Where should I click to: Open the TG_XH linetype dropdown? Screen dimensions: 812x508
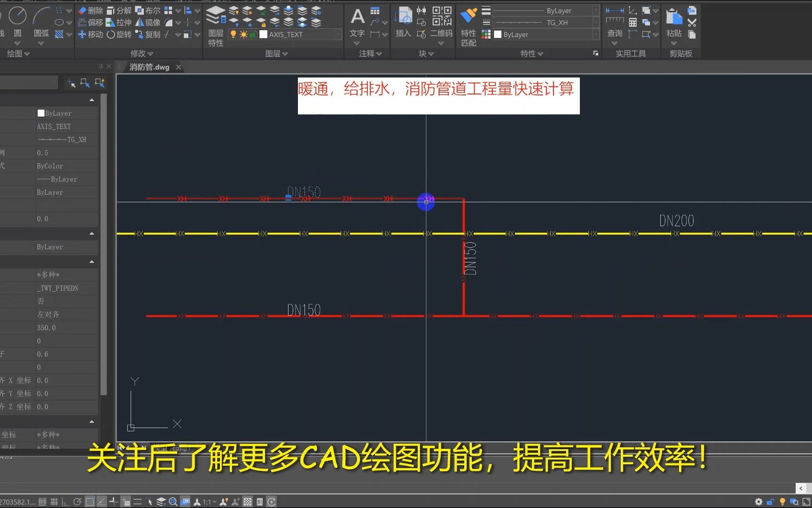coord(596,22)
